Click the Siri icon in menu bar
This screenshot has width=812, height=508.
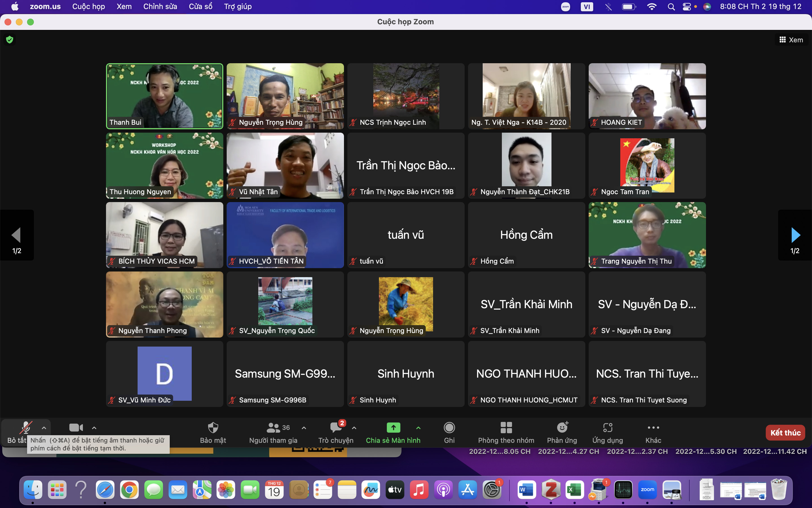tap(707, 7)
